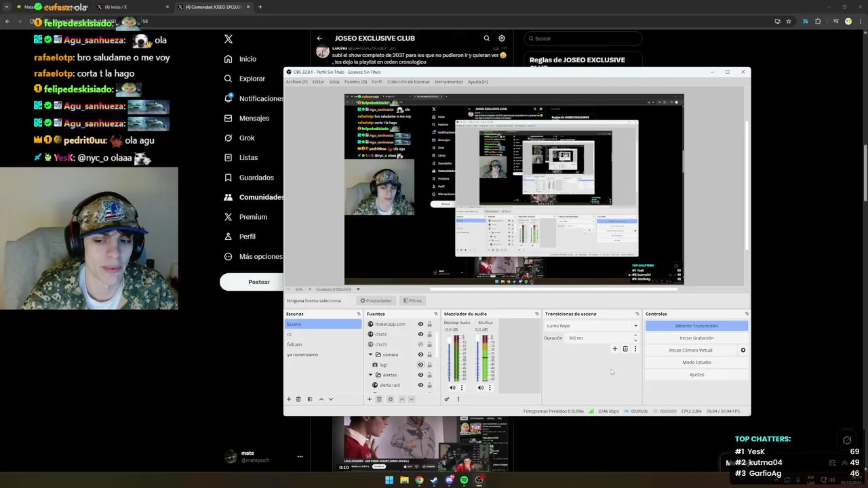Show the hidden chat3 source
868x488 pixels.
click(420, 344)
